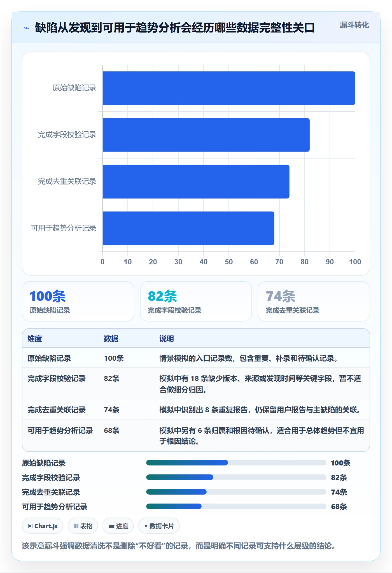Click the 原始缺陷记录 progress bar
The image size is (392, 573).
[x=236, y=463]
